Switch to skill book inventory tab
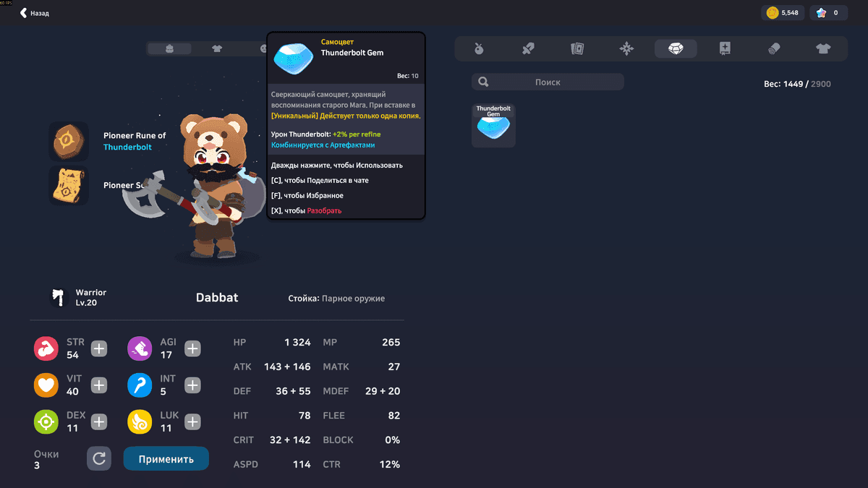 click(725, 48)
